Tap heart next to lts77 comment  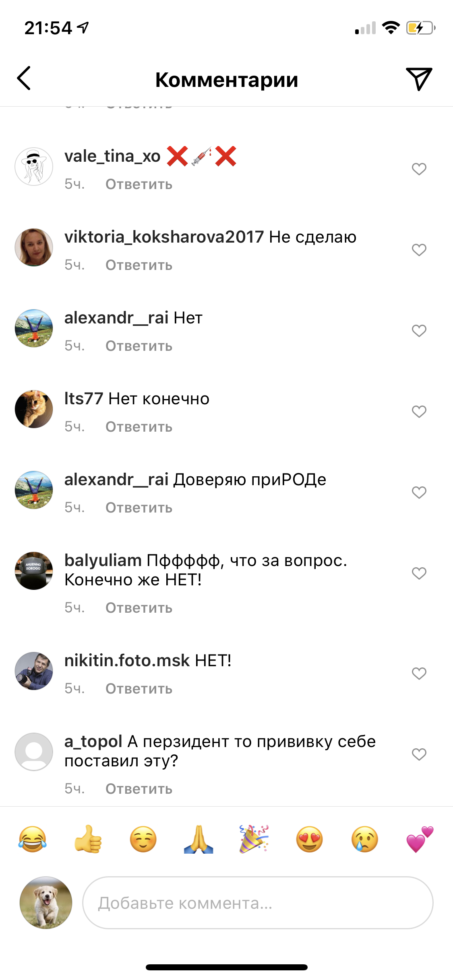click(419, 412)
